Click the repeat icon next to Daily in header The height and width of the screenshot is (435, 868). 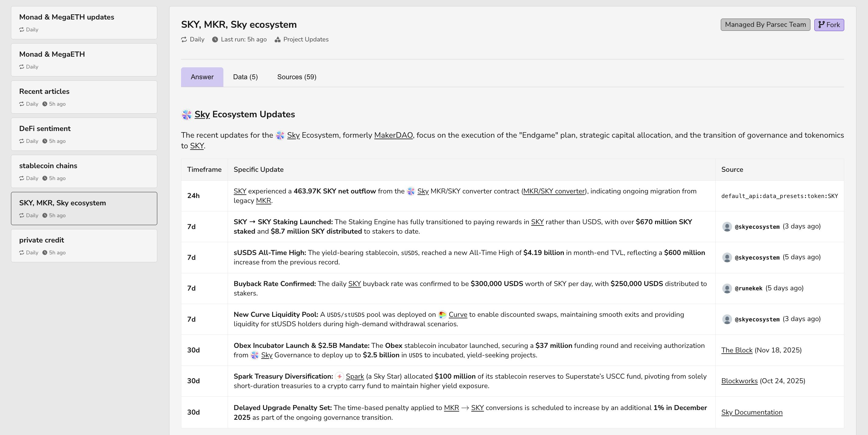(184, 40)
